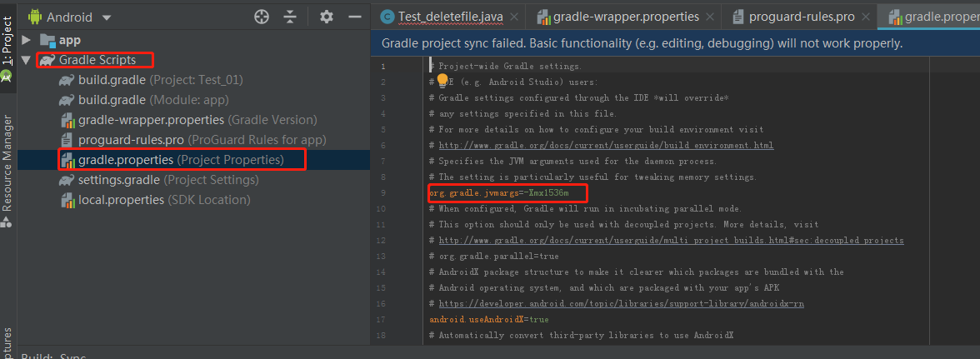Open the Android project view dropdown
The width and height of the screenshot is (980, 359).
[69, 17]
